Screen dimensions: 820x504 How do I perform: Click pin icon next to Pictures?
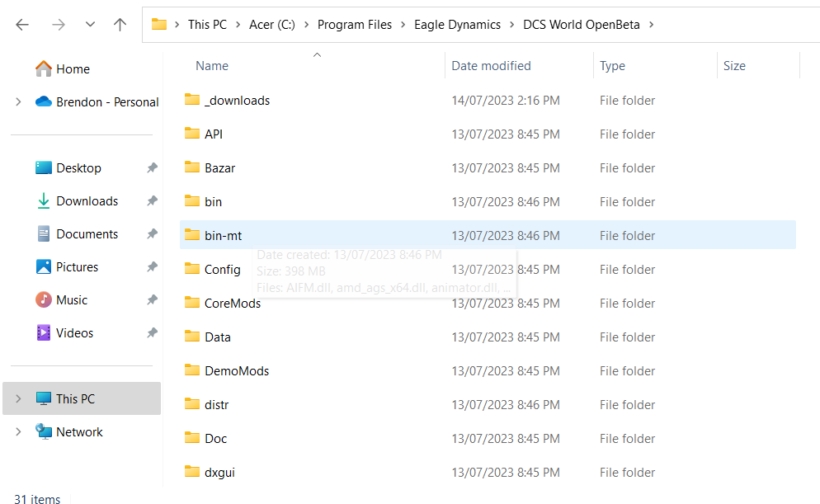point(152,266)
